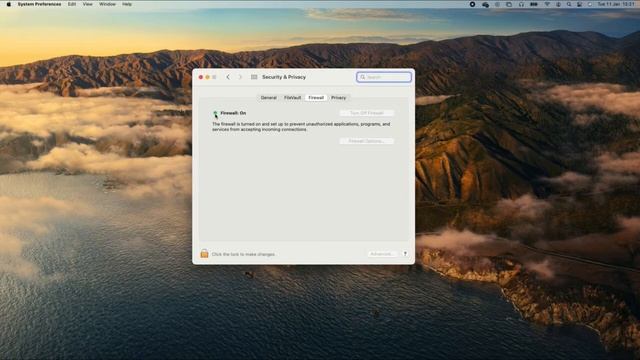Close the Security & Privacy window
The image size is (640, 360).
point(201,77)
